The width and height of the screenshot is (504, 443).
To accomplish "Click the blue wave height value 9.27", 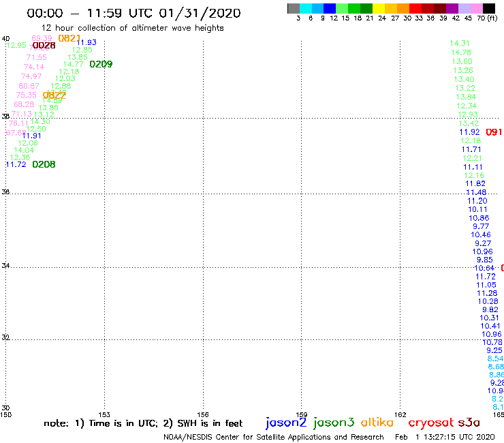I will (483, 243).
